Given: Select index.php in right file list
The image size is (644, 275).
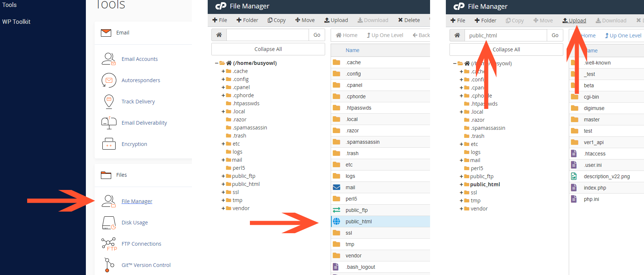Looking at the screenshot, I should [x=595, y=188].
